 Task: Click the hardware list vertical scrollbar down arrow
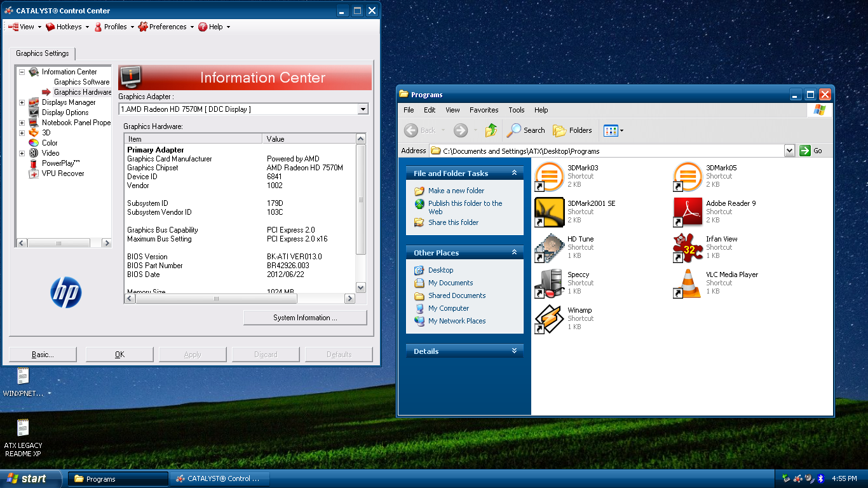pyautogui.click(x=361, y=288)
